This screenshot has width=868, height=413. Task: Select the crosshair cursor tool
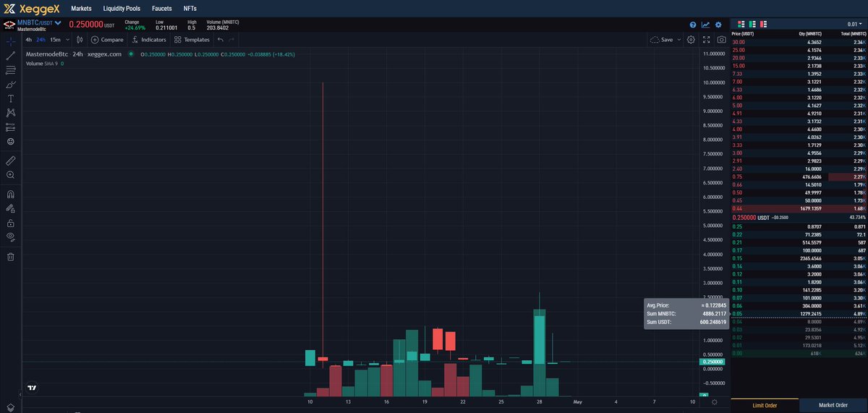click(x=10, y=41)
